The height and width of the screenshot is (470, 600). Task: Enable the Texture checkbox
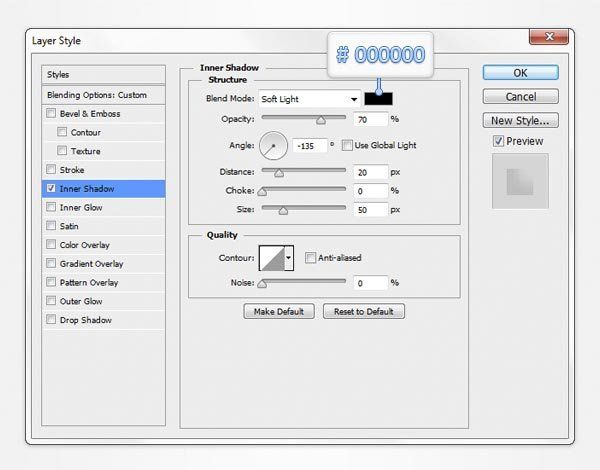point(62,150)
